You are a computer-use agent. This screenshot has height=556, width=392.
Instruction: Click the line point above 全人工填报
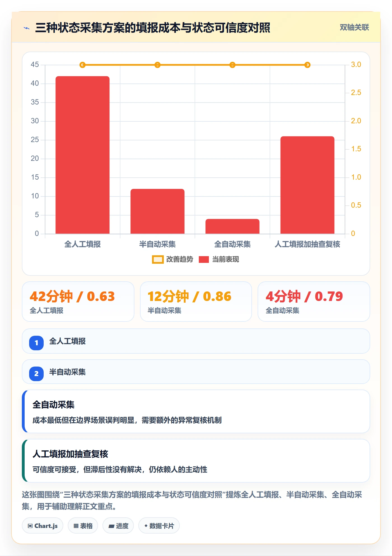click(83, 65)
